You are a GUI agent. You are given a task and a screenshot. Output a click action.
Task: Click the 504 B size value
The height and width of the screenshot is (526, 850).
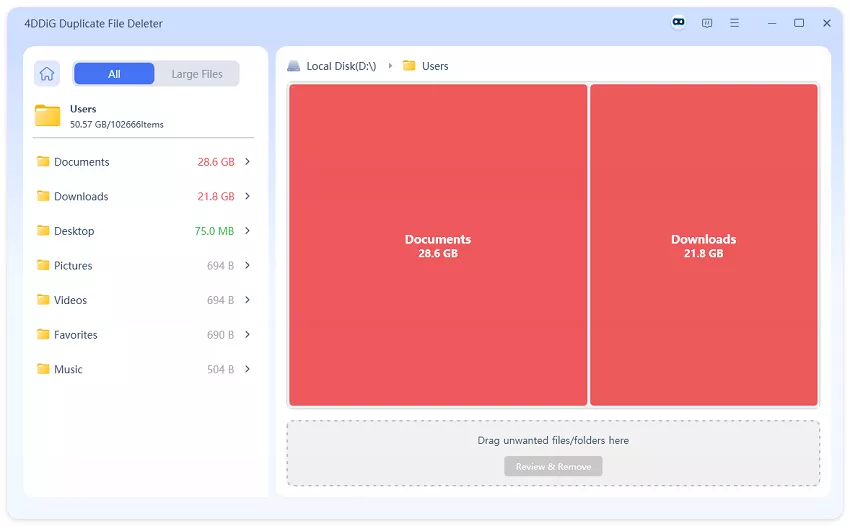tap(220, 369)
